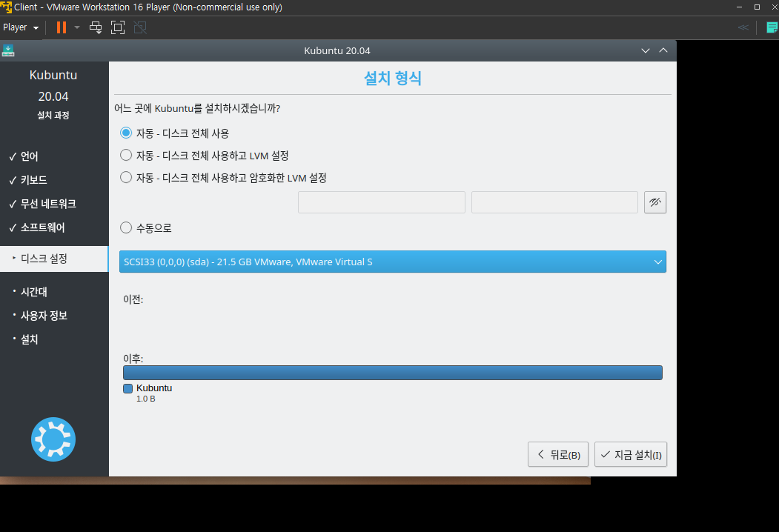779x532 pixels.
Task: Click the Kubuntu gear logo
Action: click(53, 439)
